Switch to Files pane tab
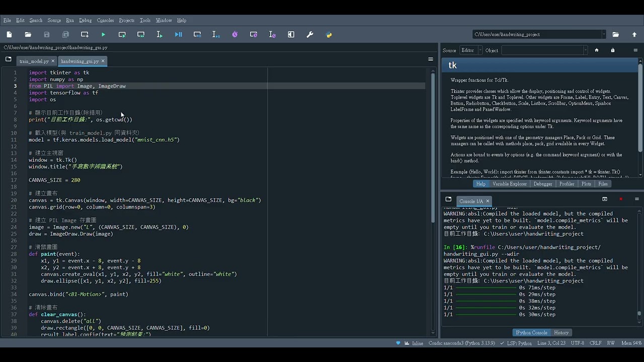644x362 pixels. 603,184
